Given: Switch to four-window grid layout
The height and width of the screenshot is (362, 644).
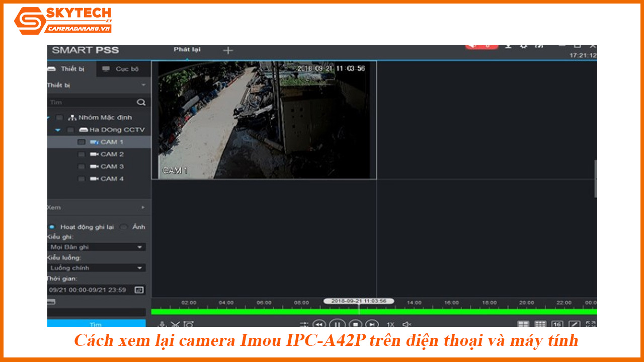Looking at the screenshot, I should click(523, 324).
